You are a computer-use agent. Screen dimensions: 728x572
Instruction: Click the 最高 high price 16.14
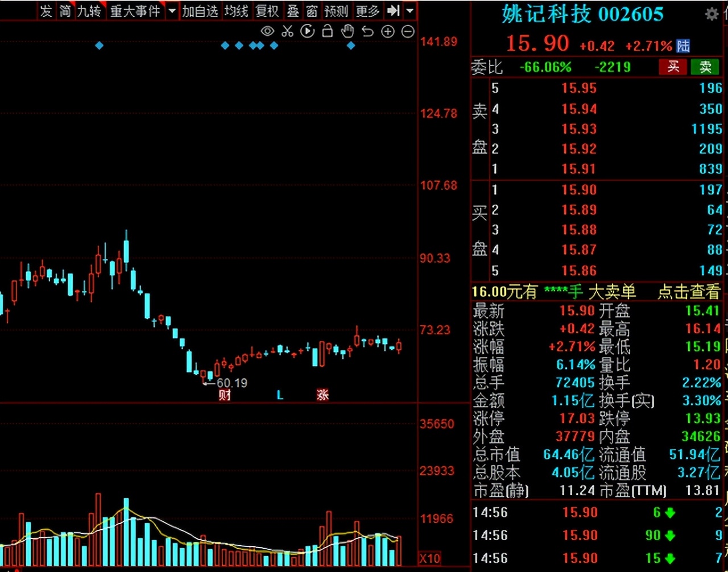702,329
